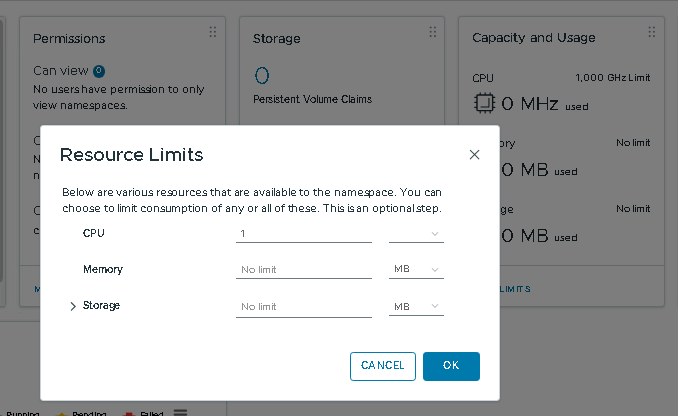678x416 pixels.
Task: Grab the Permissions card drag handle
Action: point(213,32)
